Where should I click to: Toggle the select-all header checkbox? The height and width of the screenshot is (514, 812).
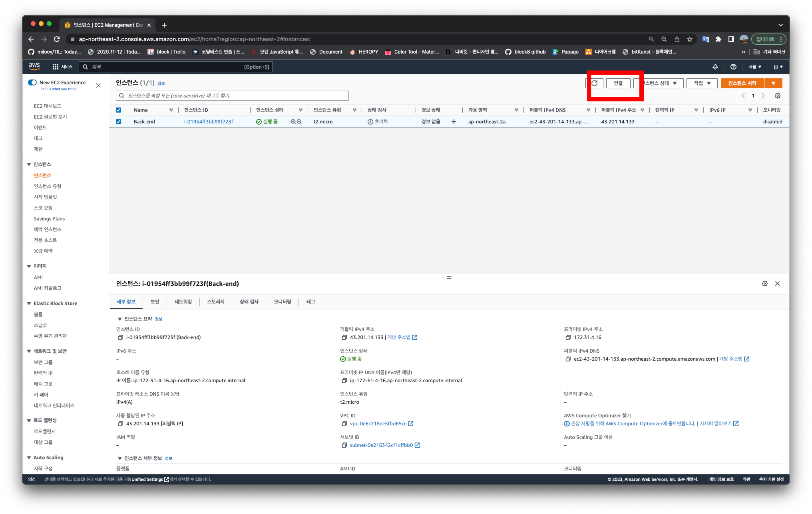click(x=118, y=110)
